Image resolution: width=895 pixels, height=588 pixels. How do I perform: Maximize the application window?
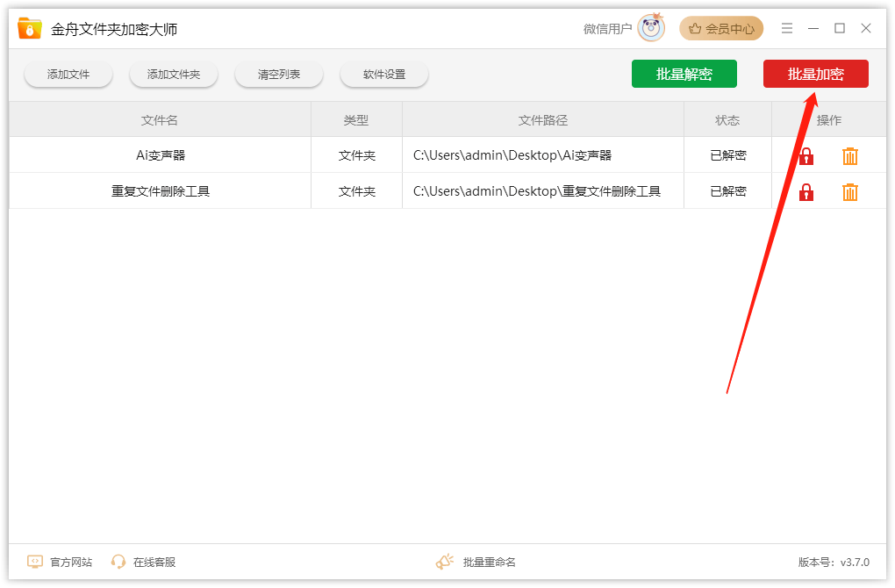click(840, 28)
